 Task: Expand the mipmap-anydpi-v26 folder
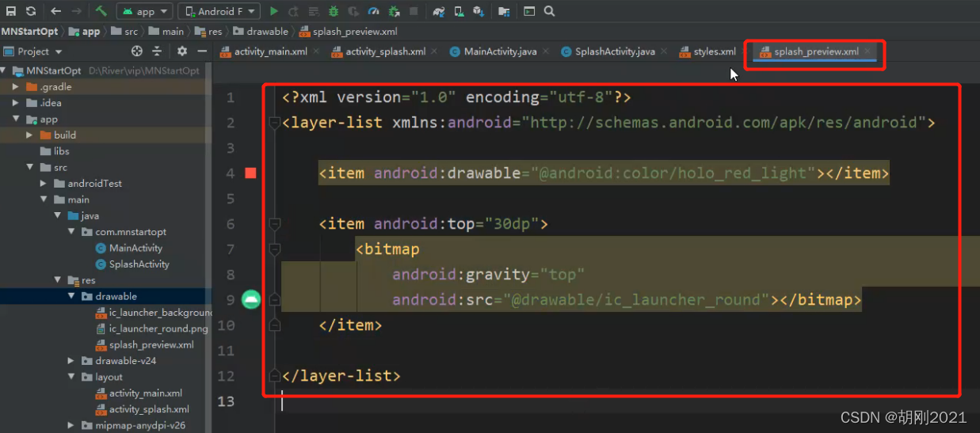click(x=71, y=425)
